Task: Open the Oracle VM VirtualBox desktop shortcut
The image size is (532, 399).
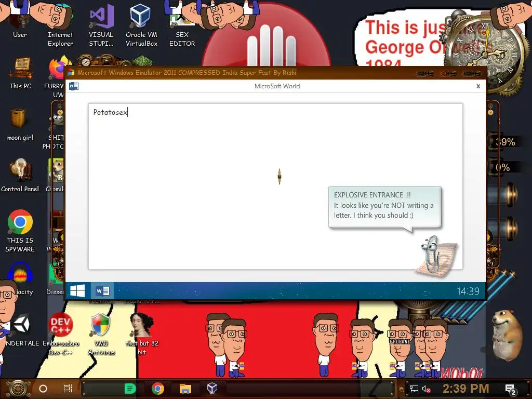Action: pos(141,25)
